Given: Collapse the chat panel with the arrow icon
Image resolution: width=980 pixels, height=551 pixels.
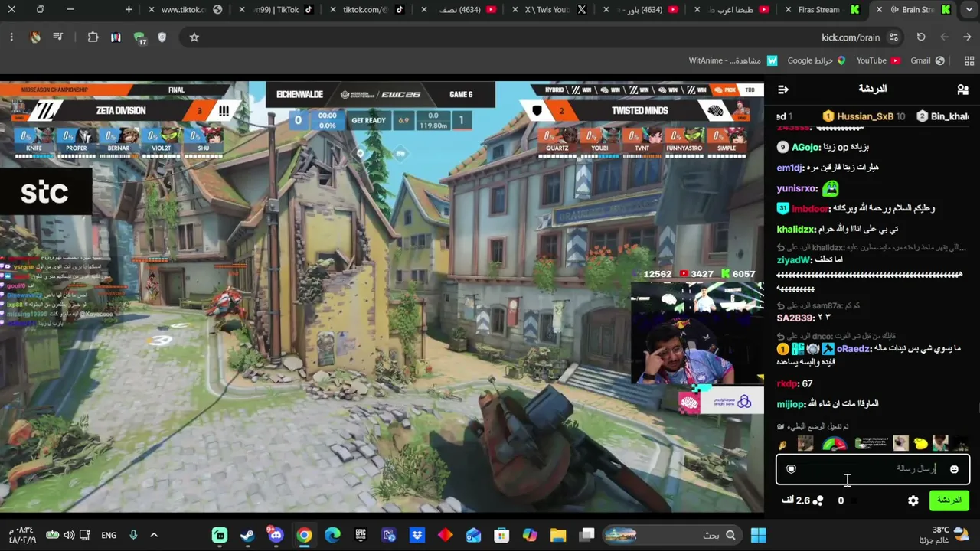Looking at the screenshot, I should coord(782,90).
